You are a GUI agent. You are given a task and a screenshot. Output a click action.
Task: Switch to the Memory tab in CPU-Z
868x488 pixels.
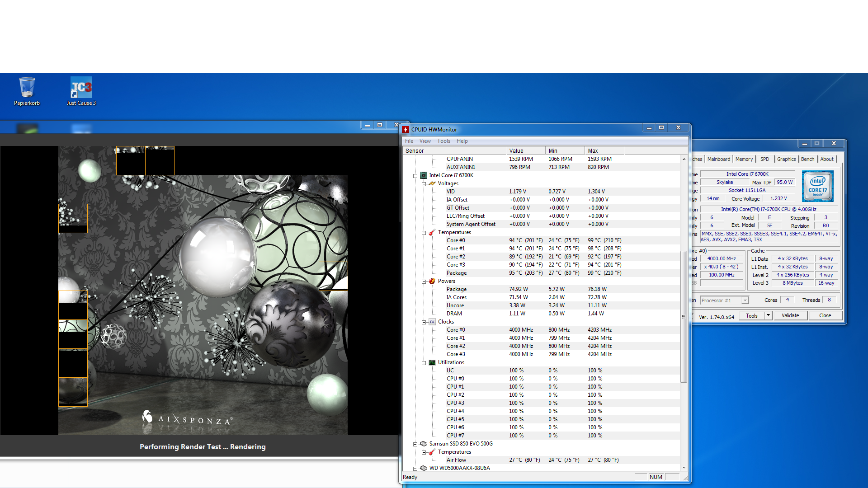pyautogui.click(x=744, y=159)
